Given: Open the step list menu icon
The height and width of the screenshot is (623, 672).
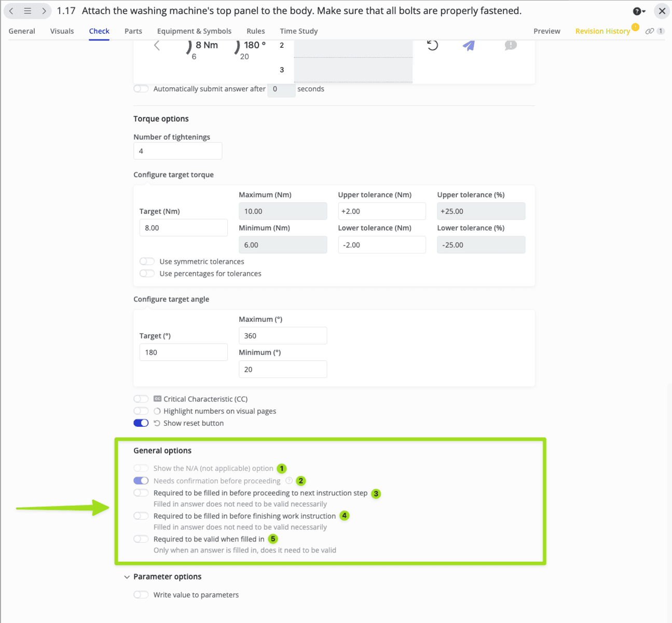Looking at the screenshot, I should 28,11.
